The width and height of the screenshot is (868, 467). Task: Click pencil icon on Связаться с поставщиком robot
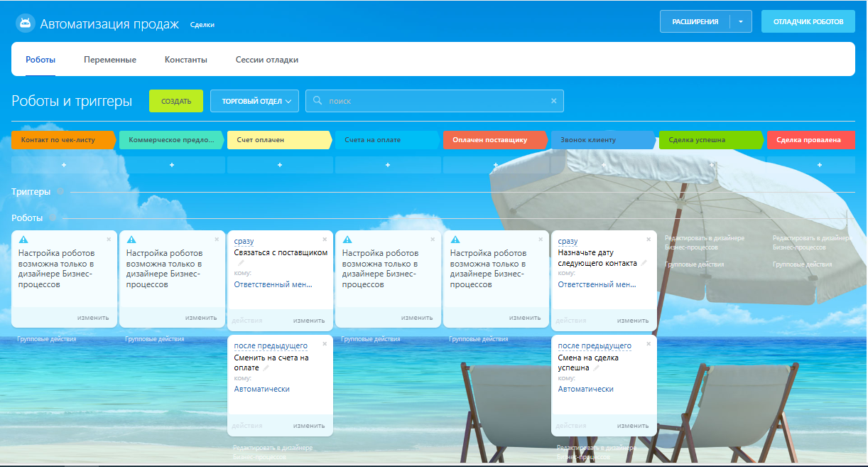pos(241,263)
